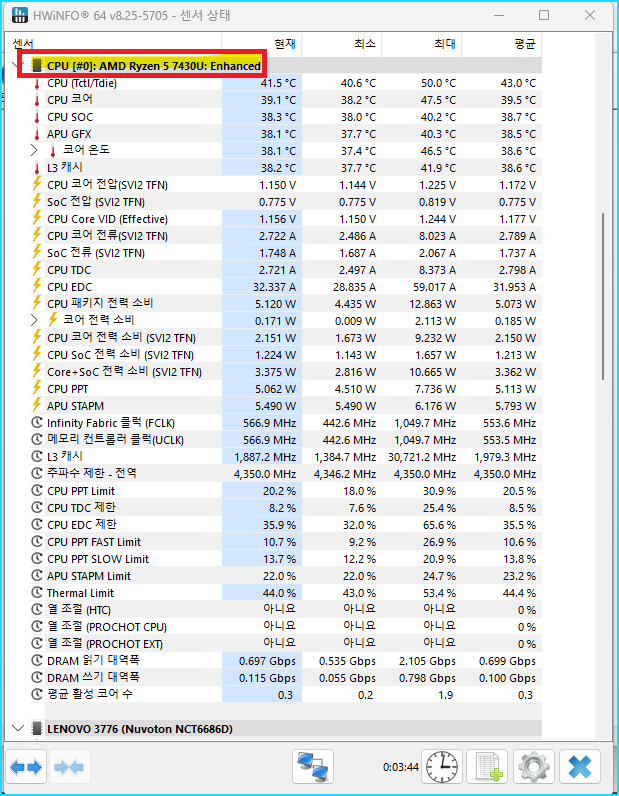Click clock icon beside Thermal Limit
Screen dimensions: 619x796
[37, 593]
